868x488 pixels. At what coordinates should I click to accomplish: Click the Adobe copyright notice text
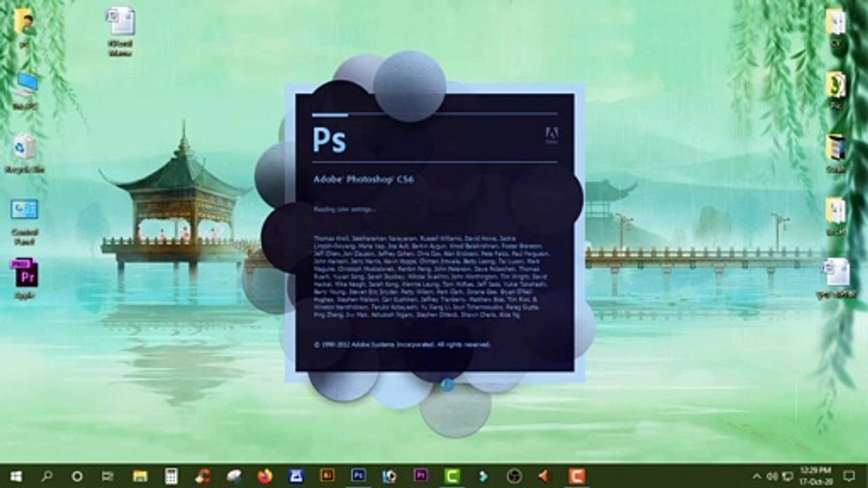[x=401, y=344]
